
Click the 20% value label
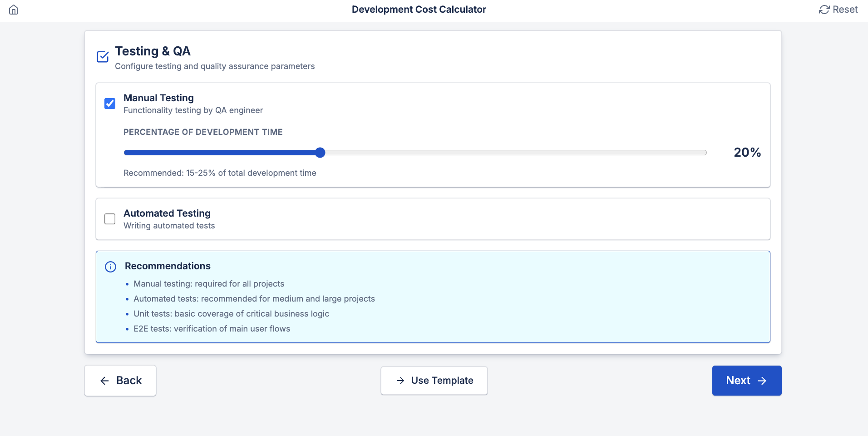tap(746, 152)
